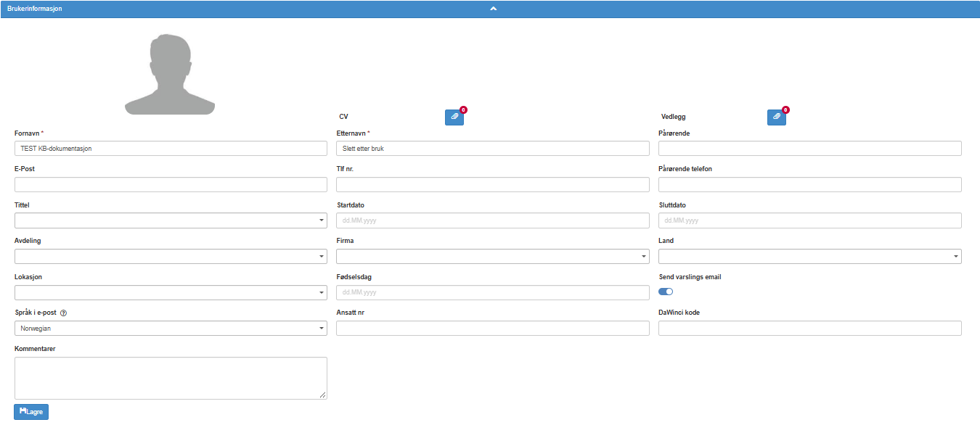Toggle the Send varslings email switch
This screenshot has width=980, height=425.
pyautogui.click(x=666, y=292)
